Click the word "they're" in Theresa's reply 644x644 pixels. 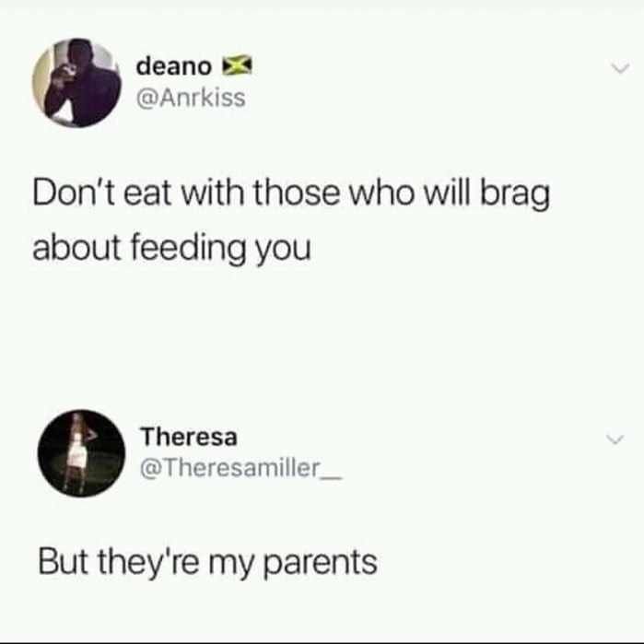[148, 564]
